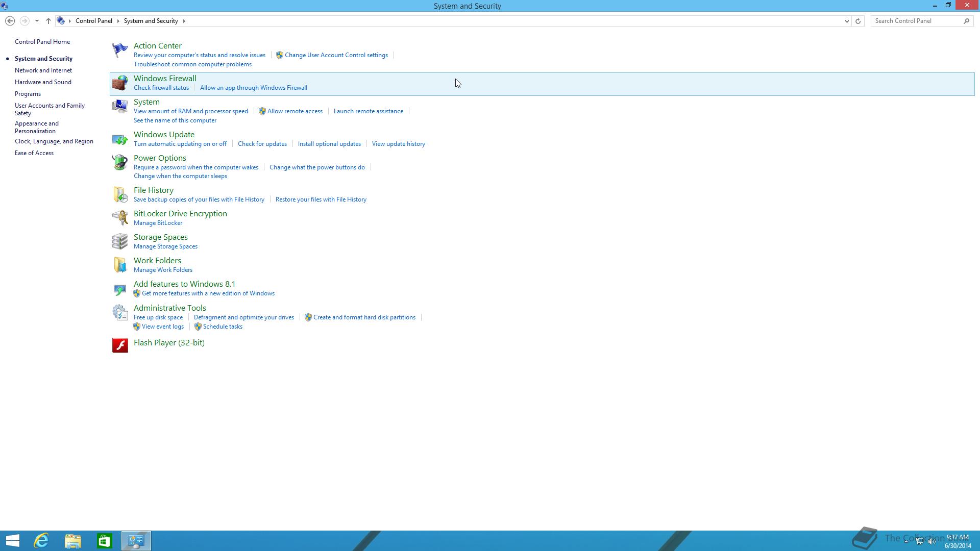Select Clock, Language, and Region
The height and width of the screenshot is (551, 980).
pos(54,141)
